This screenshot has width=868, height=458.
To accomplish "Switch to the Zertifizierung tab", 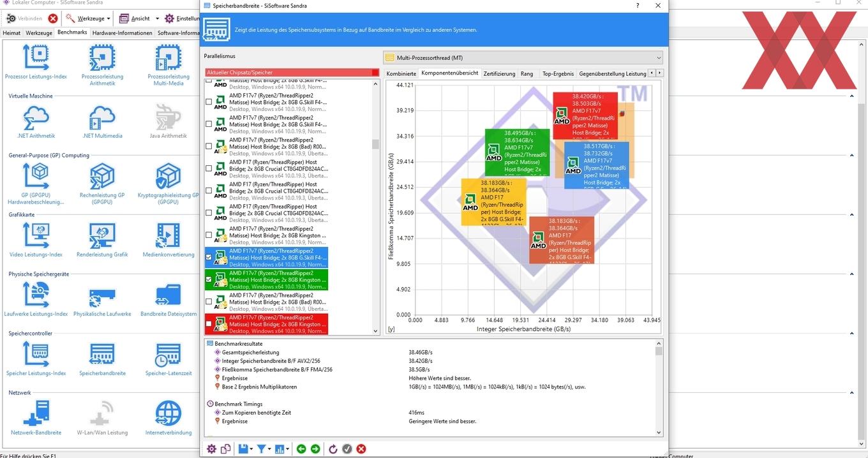I will pos(499,73).
